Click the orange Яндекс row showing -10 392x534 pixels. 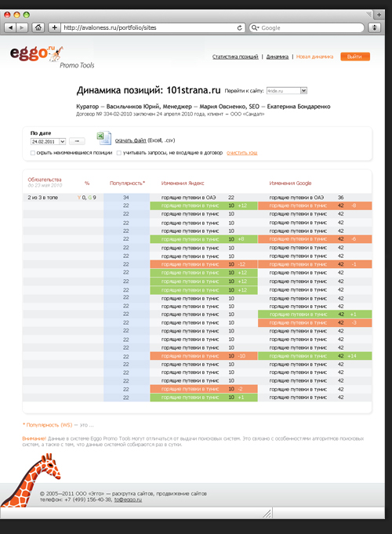(x=204, y=356)
